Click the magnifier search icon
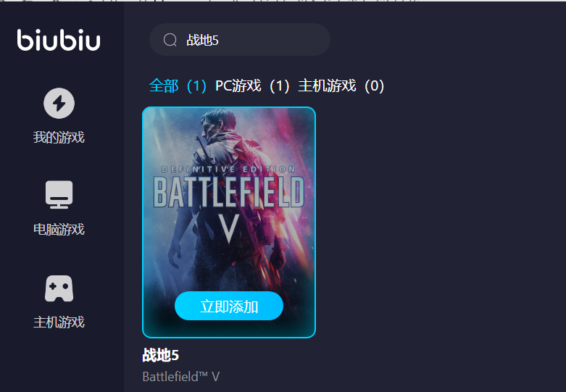Image resolution: width=566 pixels, height=392 pixels. click(x=170, y=40)
